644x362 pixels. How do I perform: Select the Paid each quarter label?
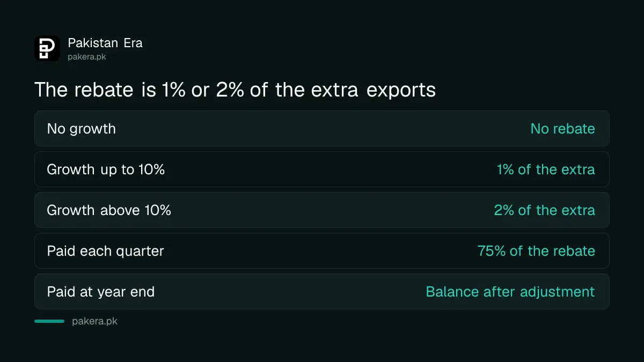click(x=106, y=251)
